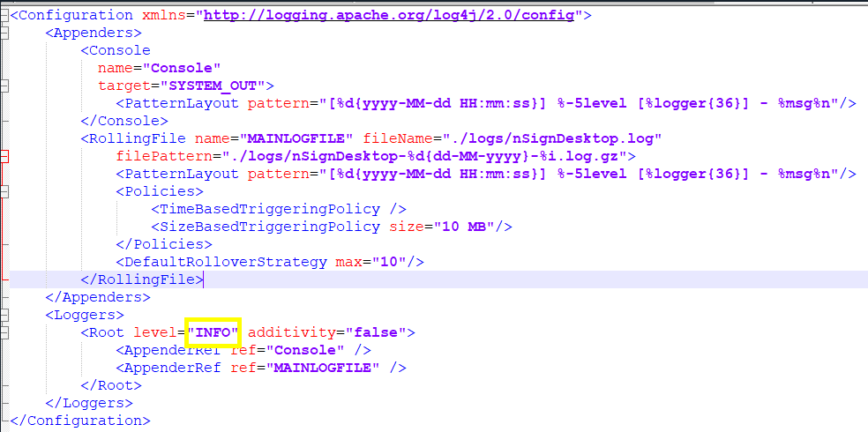Click the opening <Appenders> tag
This screenshot has height=432, width=868.
tap(93, 33)
